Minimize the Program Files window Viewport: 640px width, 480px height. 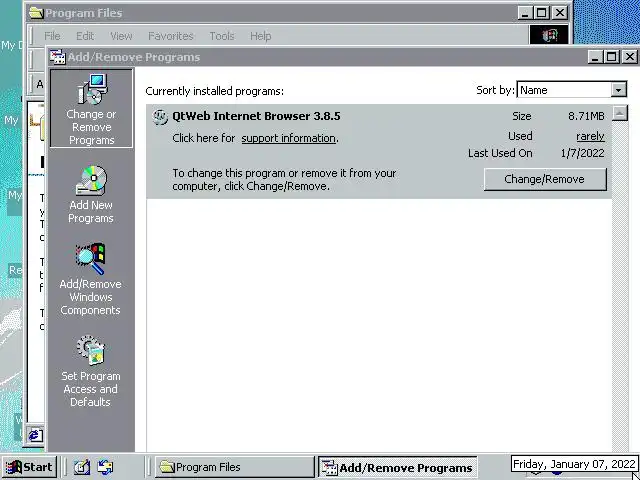coord(525,13)
